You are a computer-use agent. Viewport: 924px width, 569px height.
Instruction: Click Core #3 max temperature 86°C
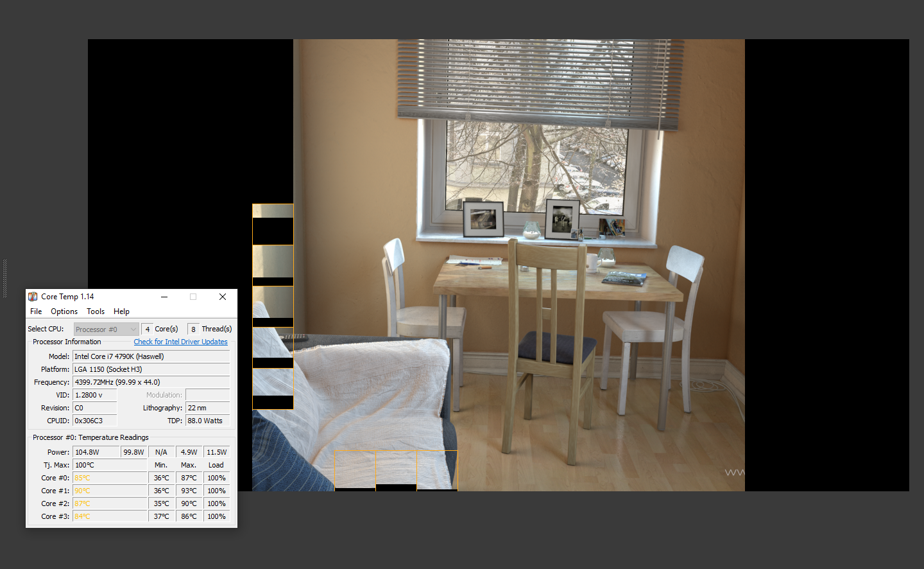tap(189, 516)
